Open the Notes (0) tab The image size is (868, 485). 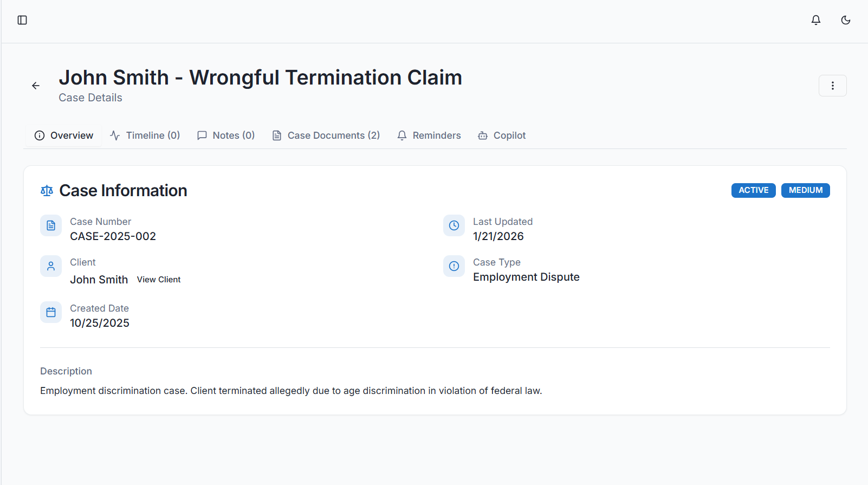click(226, 135)
